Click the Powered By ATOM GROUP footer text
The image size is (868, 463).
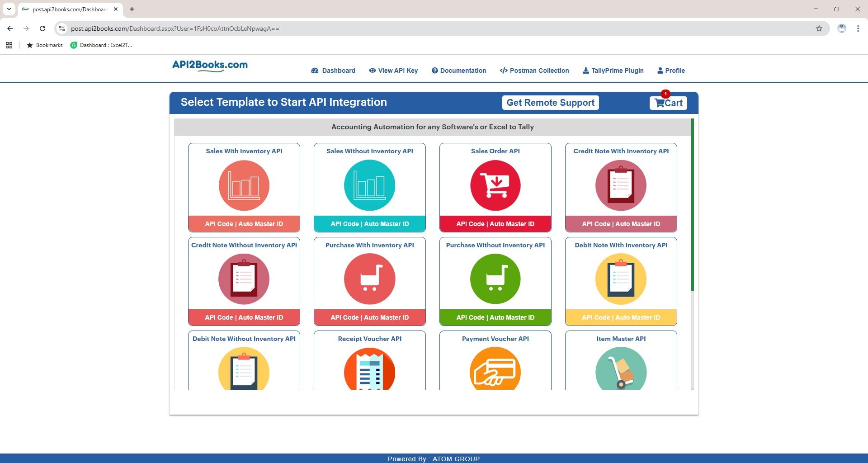point(434,458)
